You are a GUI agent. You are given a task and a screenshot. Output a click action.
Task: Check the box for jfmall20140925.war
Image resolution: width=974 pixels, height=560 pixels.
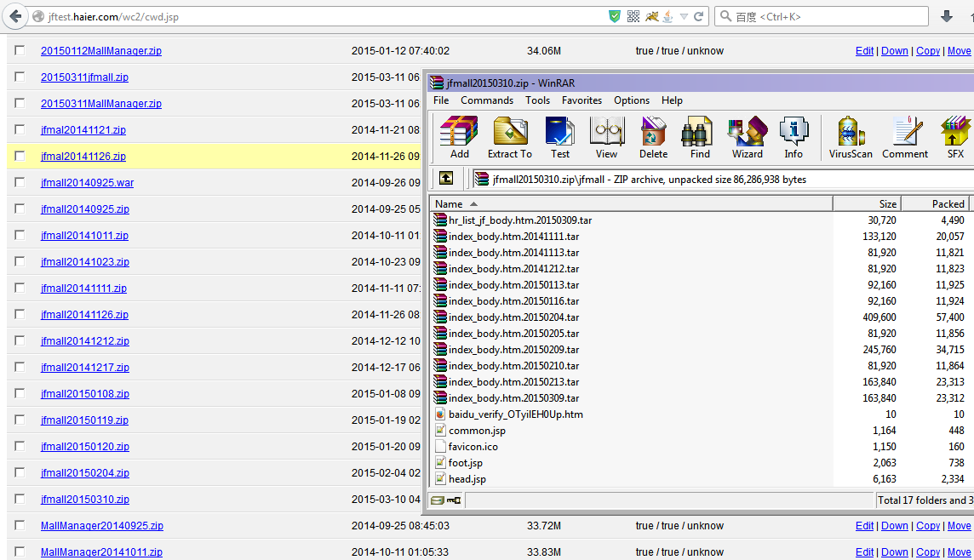pos(20,182)
